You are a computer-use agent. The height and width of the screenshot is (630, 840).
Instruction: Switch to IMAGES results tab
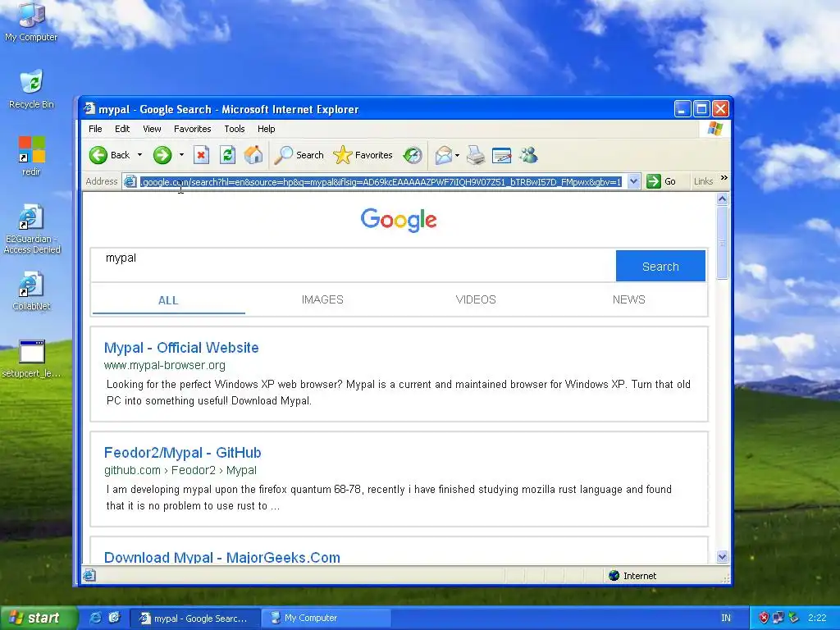(322, 300)
